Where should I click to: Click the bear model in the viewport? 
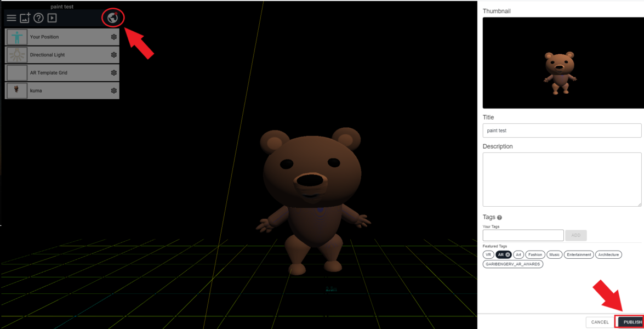(x=313, y=201)
